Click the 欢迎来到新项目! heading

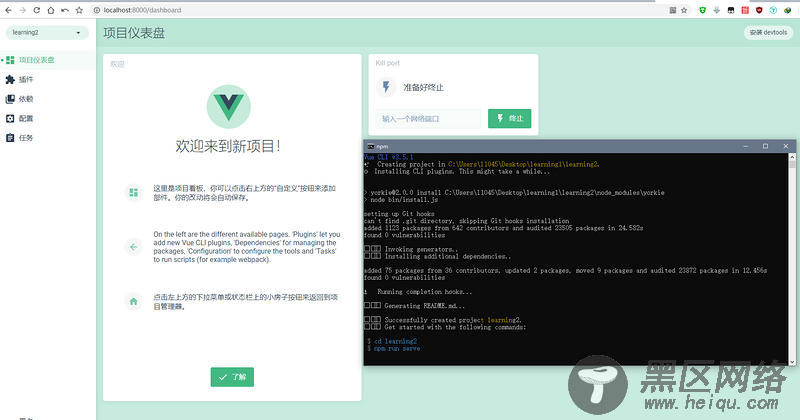coord(228,146)
